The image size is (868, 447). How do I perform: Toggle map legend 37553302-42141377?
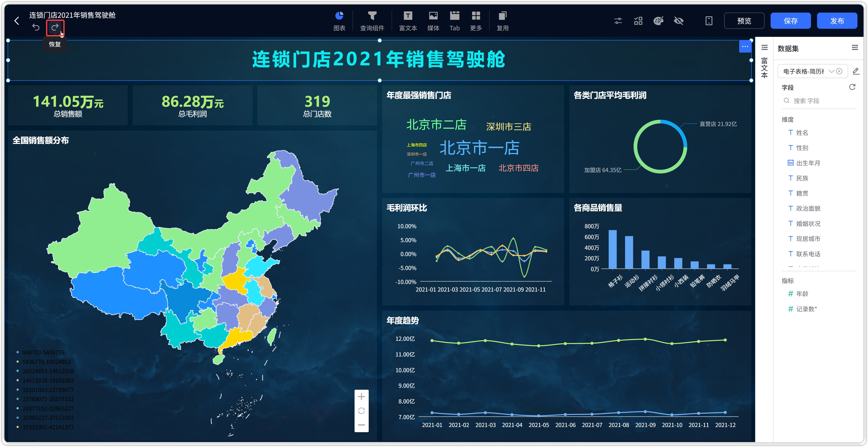pos(45,427)
